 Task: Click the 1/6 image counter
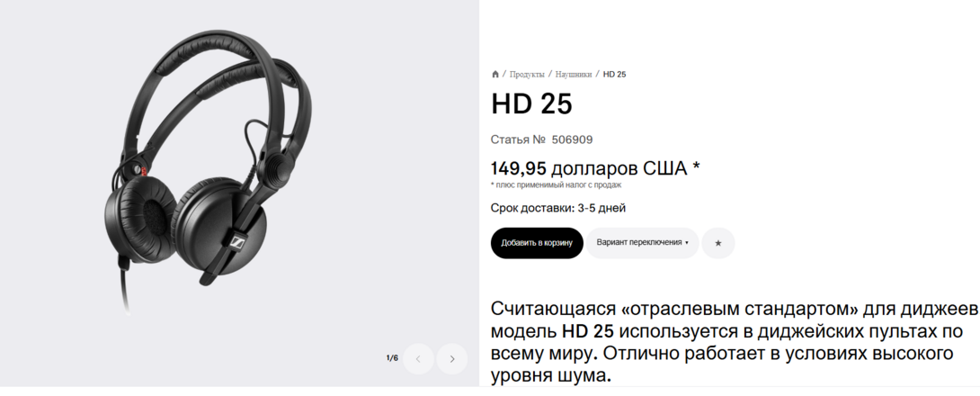coord(392,358)
